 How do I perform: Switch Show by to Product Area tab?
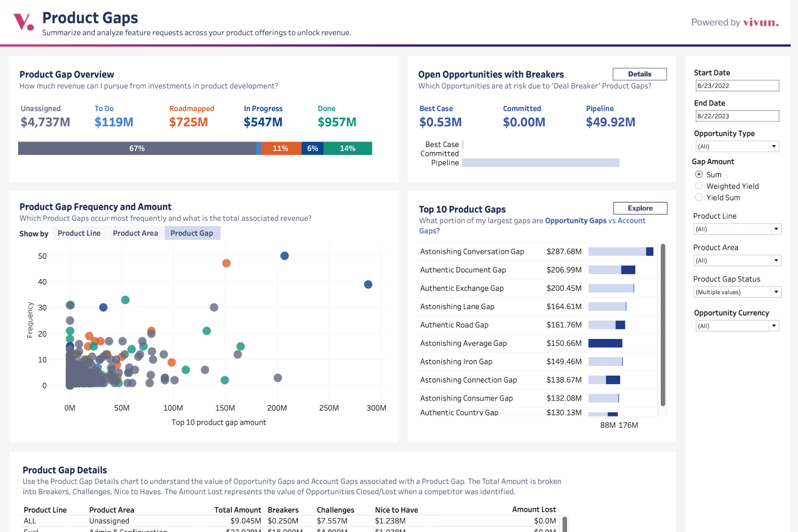pos(135,233)
